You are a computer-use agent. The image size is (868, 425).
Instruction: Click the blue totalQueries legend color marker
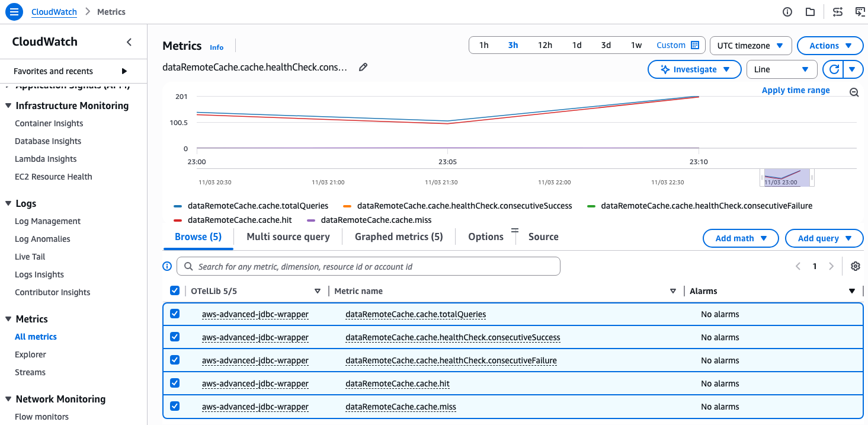(178, 206)
